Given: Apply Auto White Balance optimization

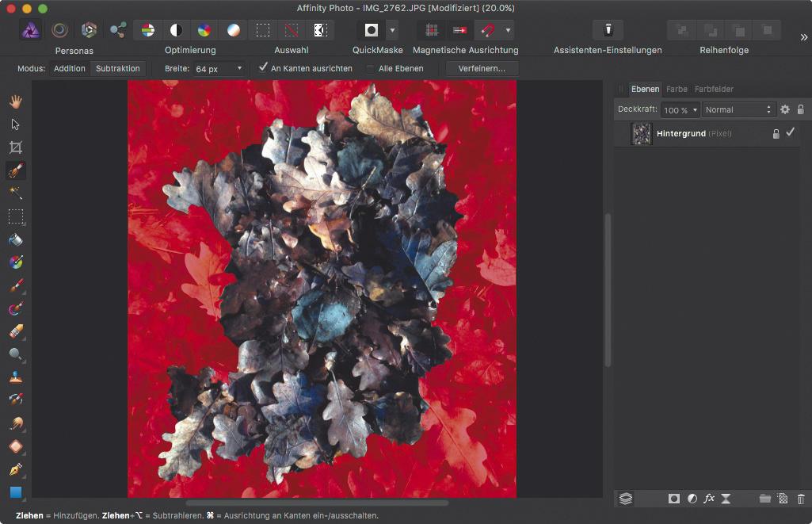Looking at the screenshot, I should pos(234,30).
